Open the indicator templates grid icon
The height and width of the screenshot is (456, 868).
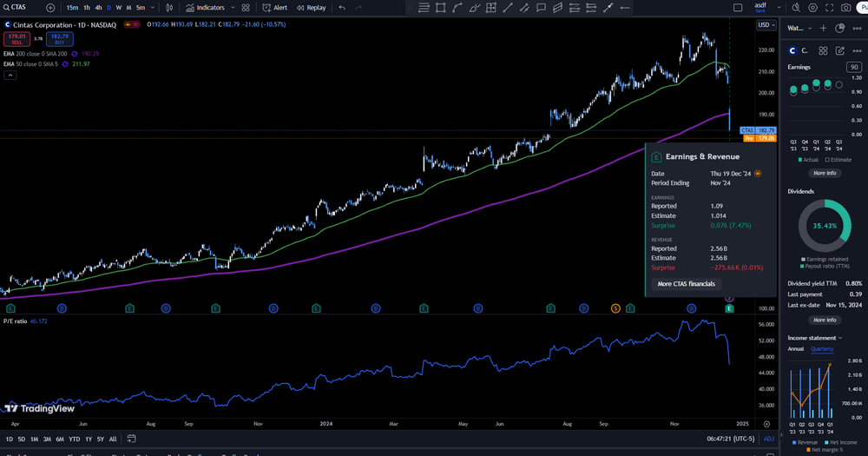point(246,8)
